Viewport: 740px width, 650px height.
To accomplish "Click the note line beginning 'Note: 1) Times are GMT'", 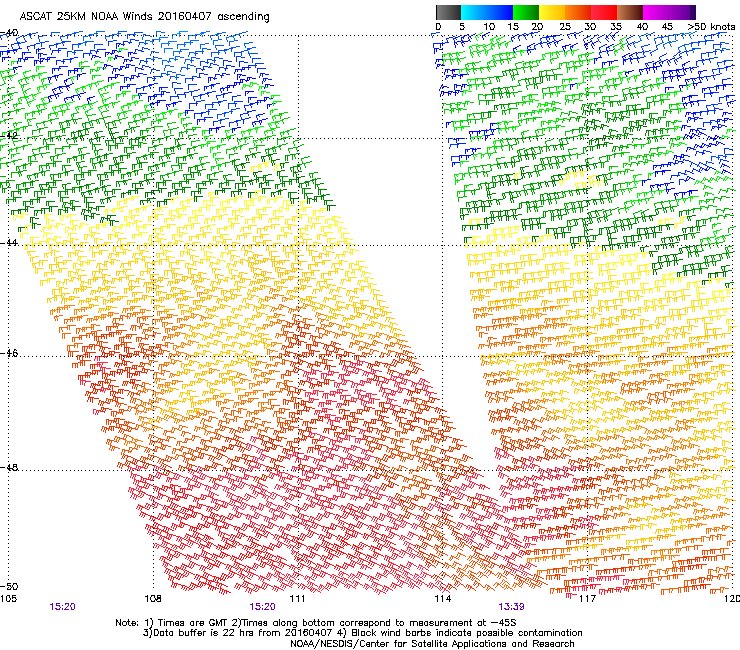I will (316, 623).
